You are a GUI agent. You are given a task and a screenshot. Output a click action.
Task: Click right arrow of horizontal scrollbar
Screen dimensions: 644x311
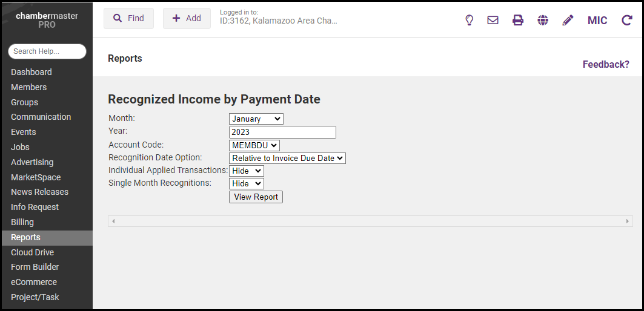[628, 221]
